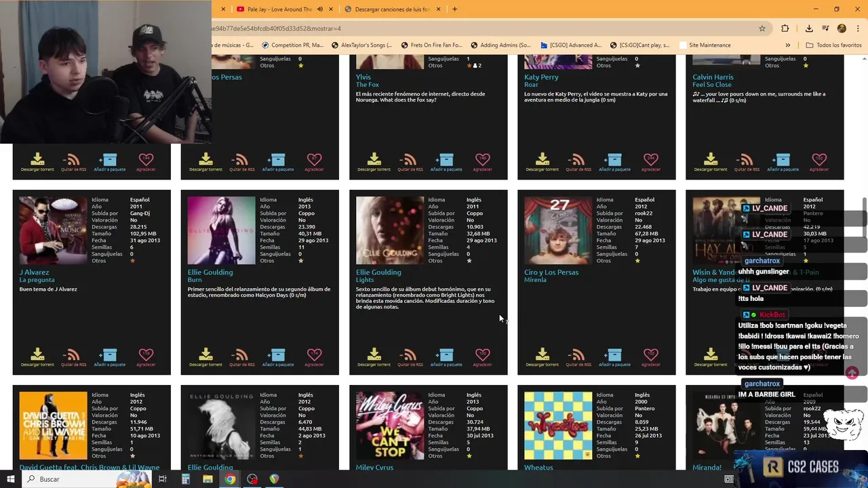The width and height of the screenshot is (868, 488).
Task: Remove RSS on Ellie Goulding Lights card
Action: (410, 357)
